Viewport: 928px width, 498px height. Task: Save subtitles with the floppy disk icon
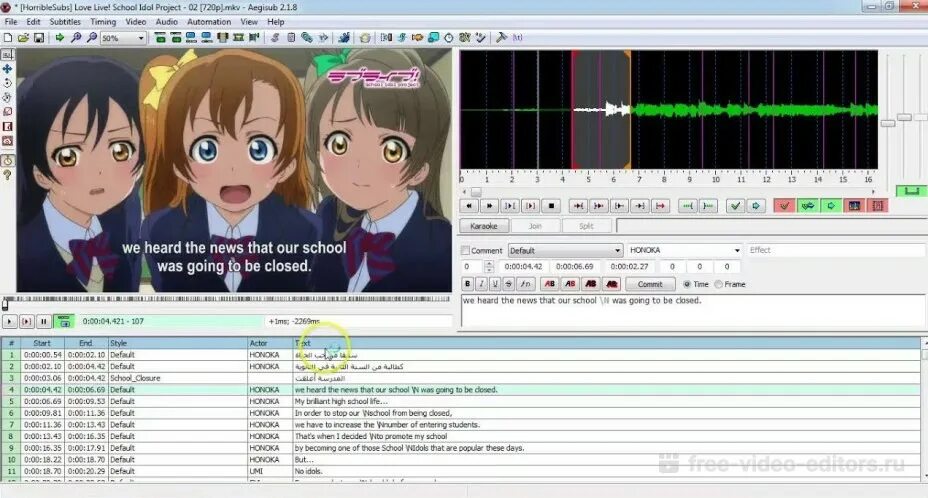tap(38, 37)
